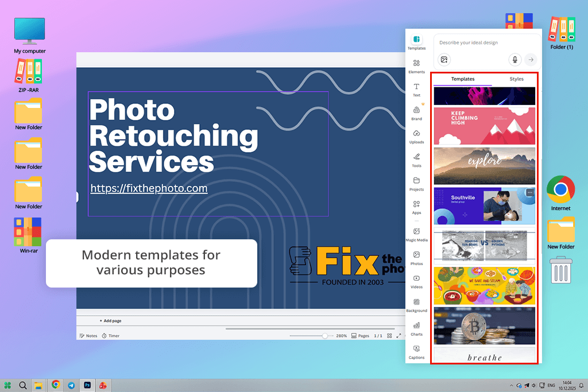Open the Captions panel
This screenshot has width=588, height=392.
pos(416,352)
